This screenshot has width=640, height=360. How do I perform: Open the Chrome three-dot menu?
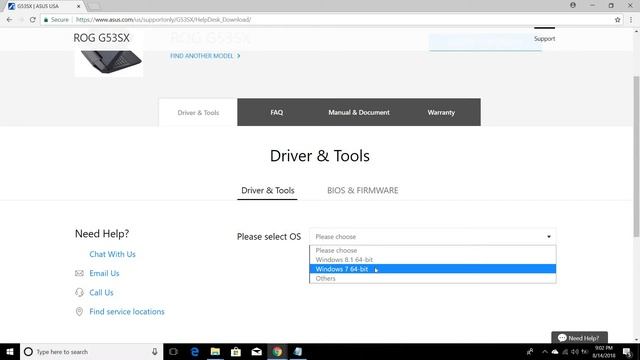pos(631,20)
